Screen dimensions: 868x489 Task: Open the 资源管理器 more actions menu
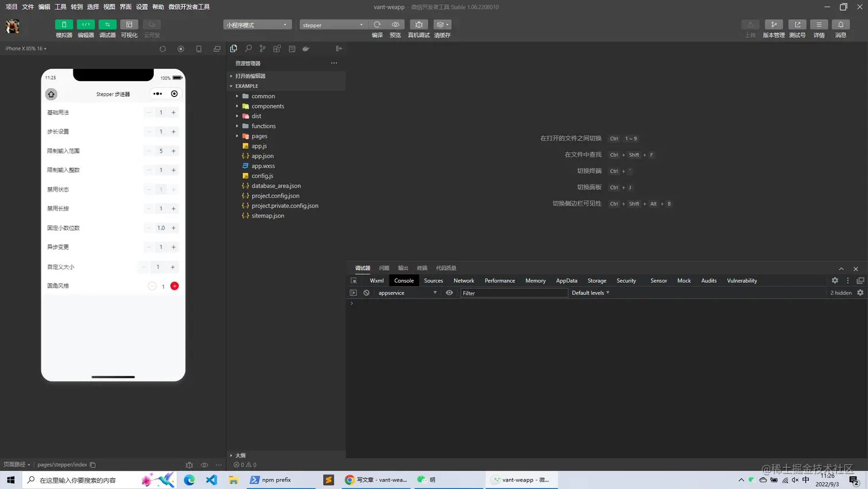(334, 63)
